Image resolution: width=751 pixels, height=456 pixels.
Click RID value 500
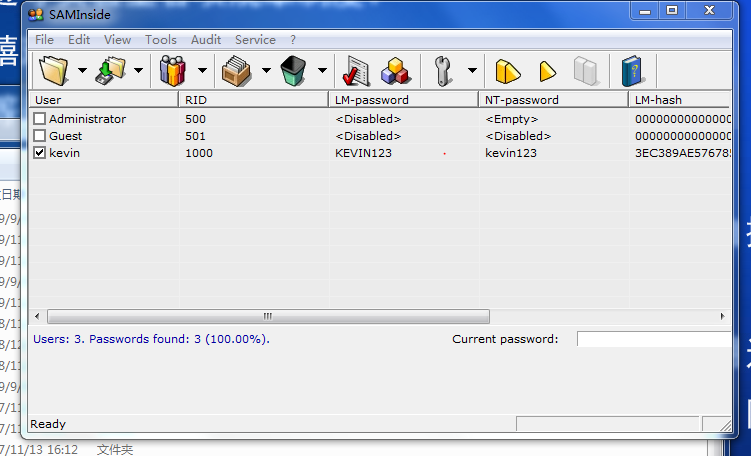(x=195, y=119)
